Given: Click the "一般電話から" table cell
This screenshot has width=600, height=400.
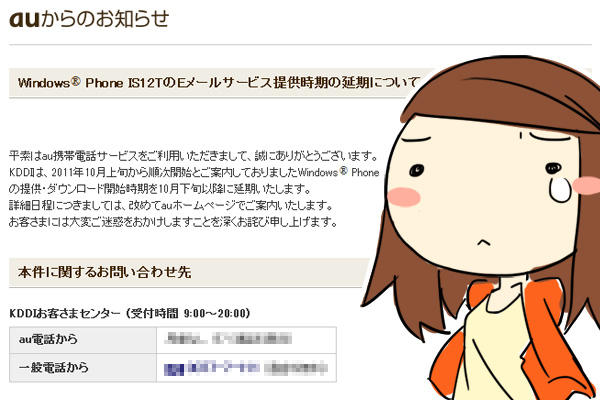Looking at the screenshot, I should tap(83, 368).
